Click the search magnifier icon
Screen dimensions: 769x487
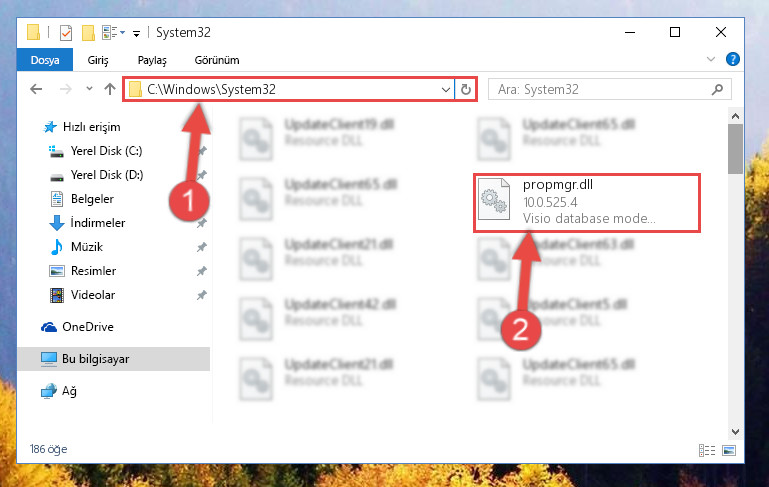[x=717, y=89]
